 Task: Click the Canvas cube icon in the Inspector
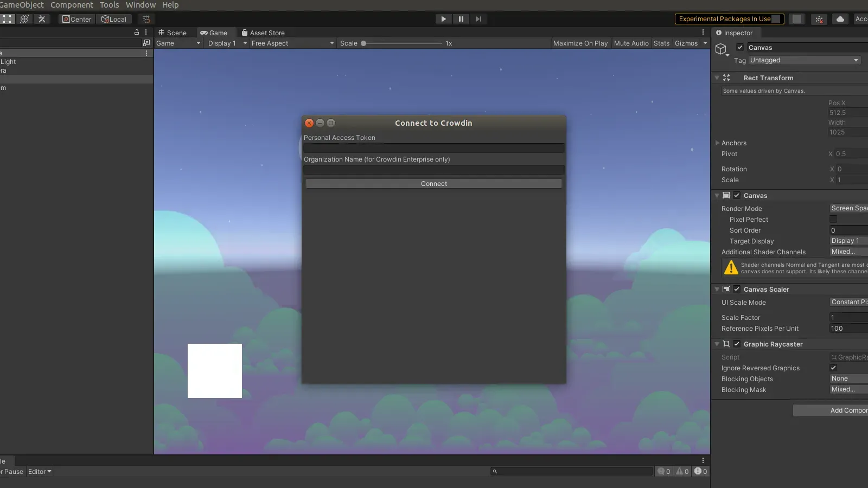tap(722, 49)
